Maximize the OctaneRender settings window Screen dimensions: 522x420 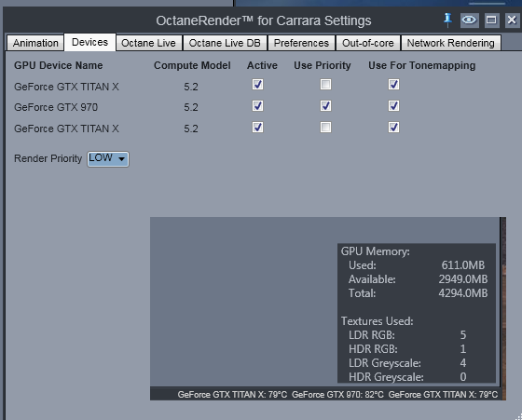[491, 20]
